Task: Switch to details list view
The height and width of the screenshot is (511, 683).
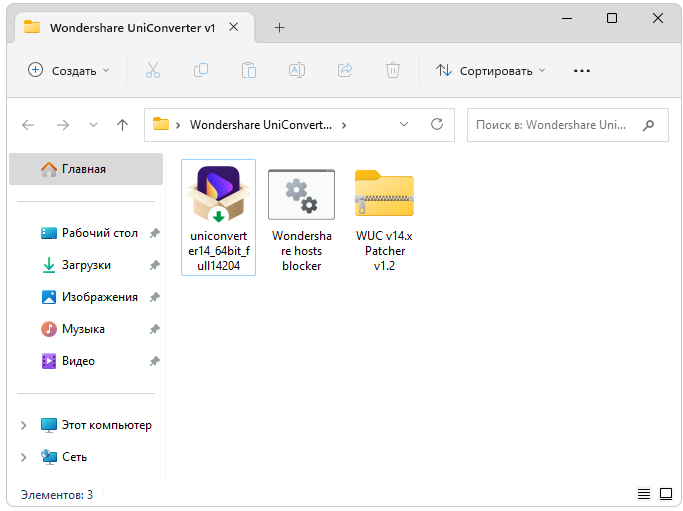Action: (644, 494)
